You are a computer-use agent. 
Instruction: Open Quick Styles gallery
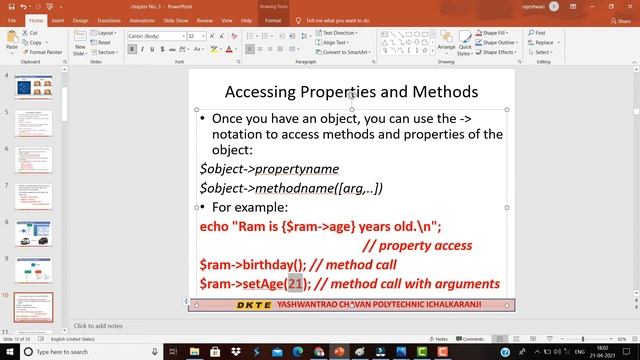tap(464, 43)
